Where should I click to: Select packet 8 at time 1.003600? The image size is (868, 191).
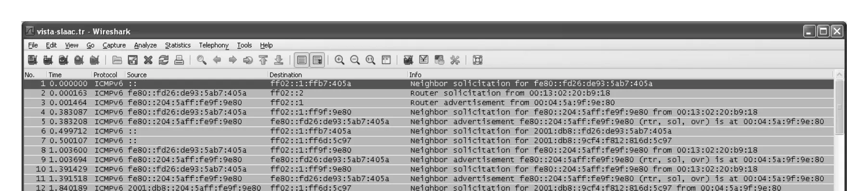pos(429,150)
